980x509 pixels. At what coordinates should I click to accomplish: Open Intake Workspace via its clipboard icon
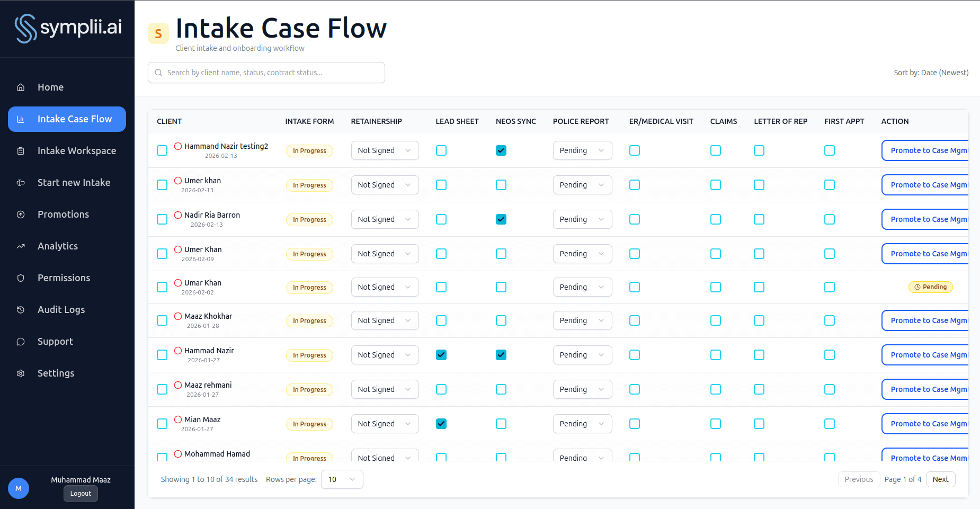pos(21,150)
